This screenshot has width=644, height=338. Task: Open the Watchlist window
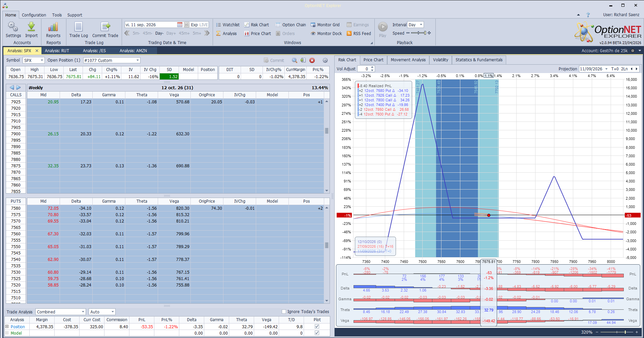(228, 25)
